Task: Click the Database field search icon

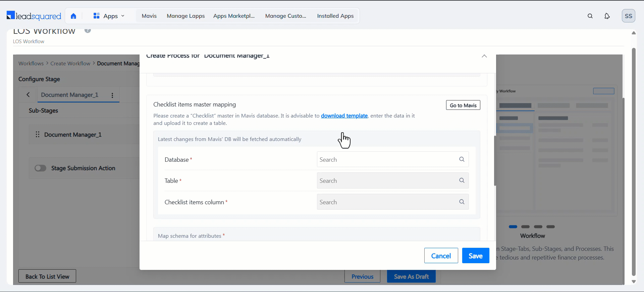Action: click(462, 159)
